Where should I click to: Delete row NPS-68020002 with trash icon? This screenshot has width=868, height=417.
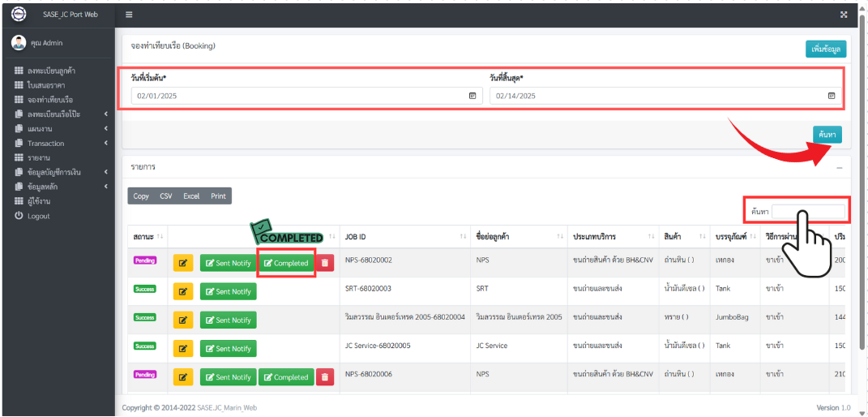click(325, 263)
